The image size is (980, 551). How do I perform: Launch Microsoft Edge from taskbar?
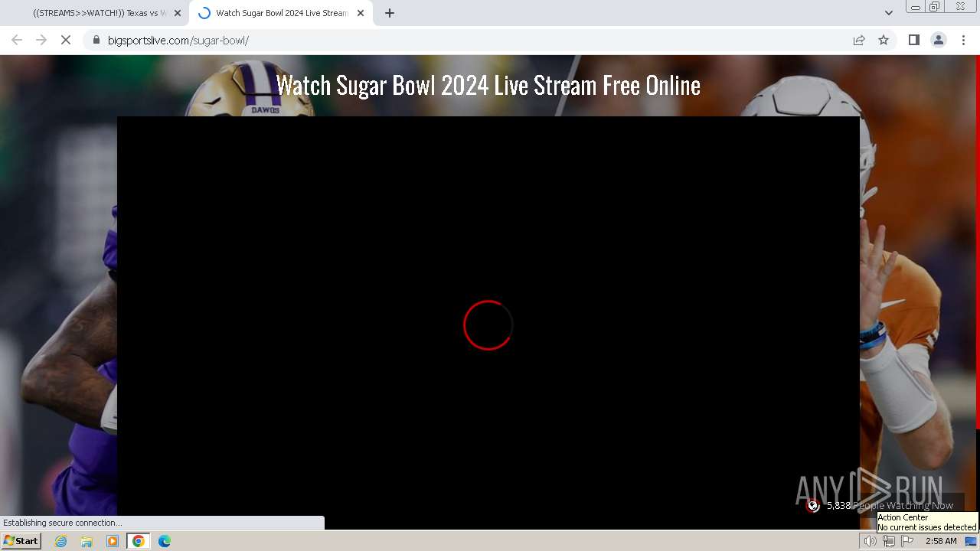165,541
